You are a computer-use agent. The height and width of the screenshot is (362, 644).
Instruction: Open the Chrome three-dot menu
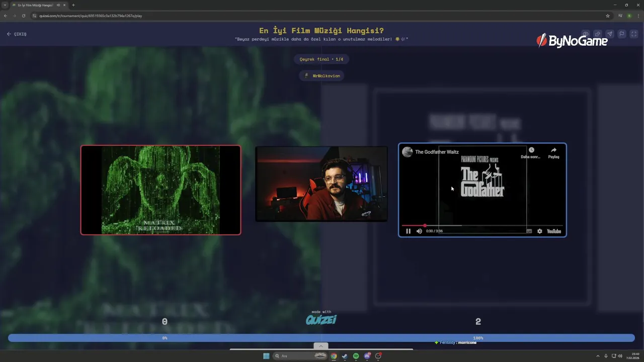tap(638, 16)
